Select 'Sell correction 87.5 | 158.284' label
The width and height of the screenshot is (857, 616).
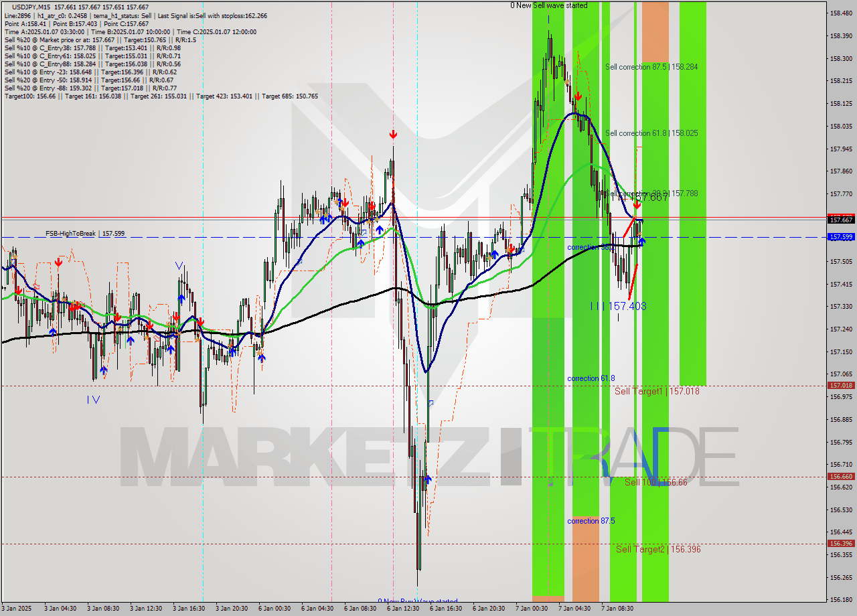[x=651, y=67]
